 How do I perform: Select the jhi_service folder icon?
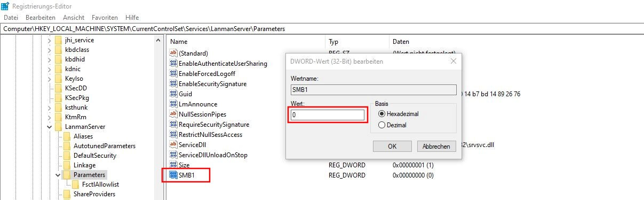[x=58, y=40]
